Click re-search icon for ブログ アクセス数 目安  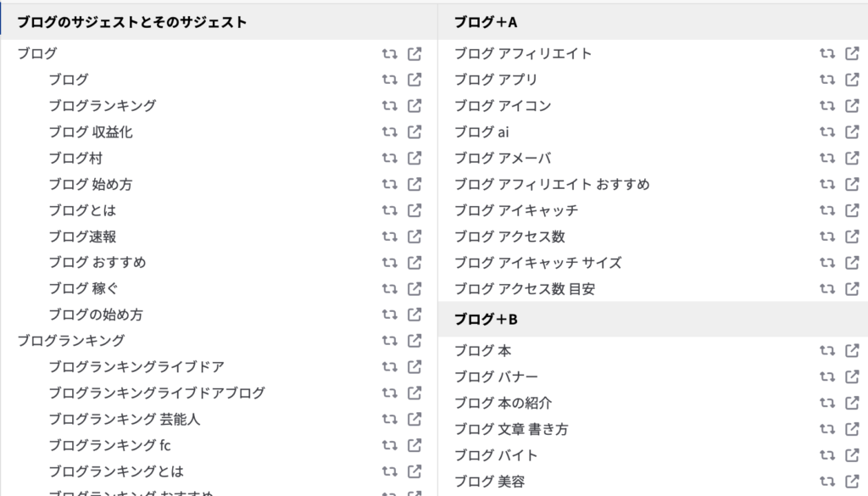click(827, 289)
